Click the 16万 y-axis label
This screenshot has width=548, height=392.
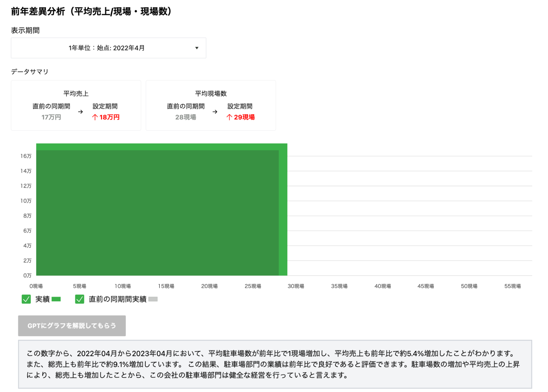tap(26, 156)
